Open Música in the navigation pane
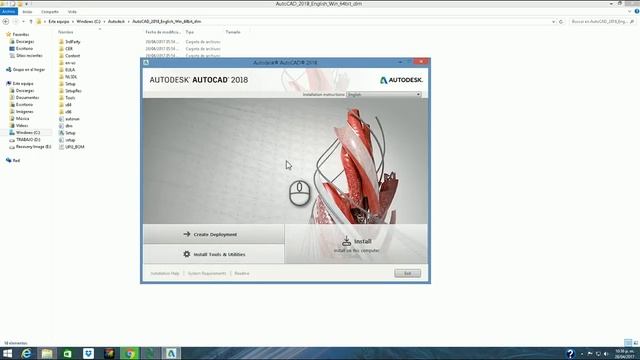 22,119
